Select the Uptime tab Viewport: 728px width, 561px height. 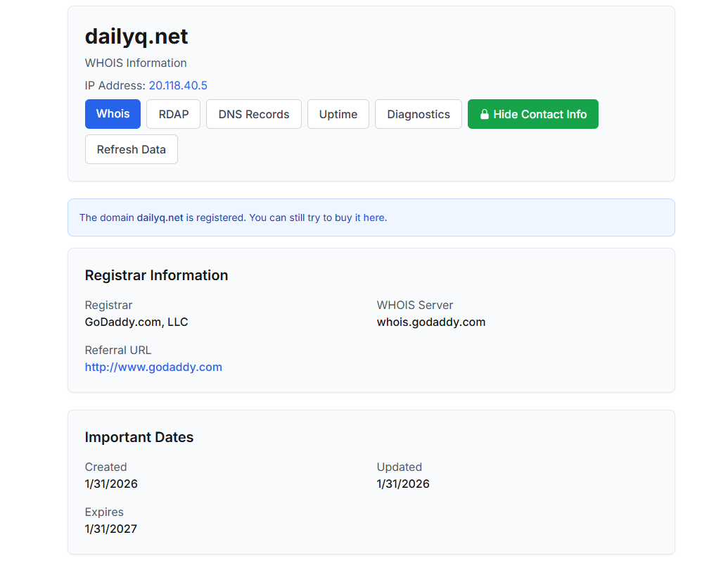pos(338,114)
